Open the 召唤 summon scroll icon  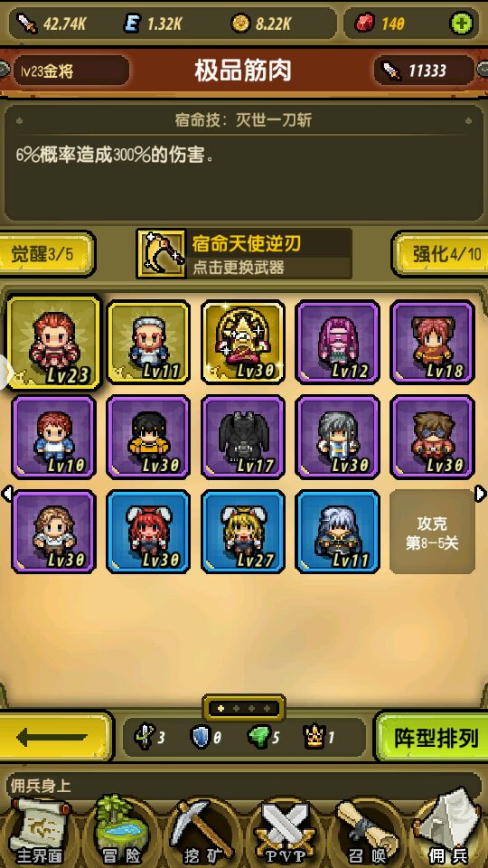[368, 833]
